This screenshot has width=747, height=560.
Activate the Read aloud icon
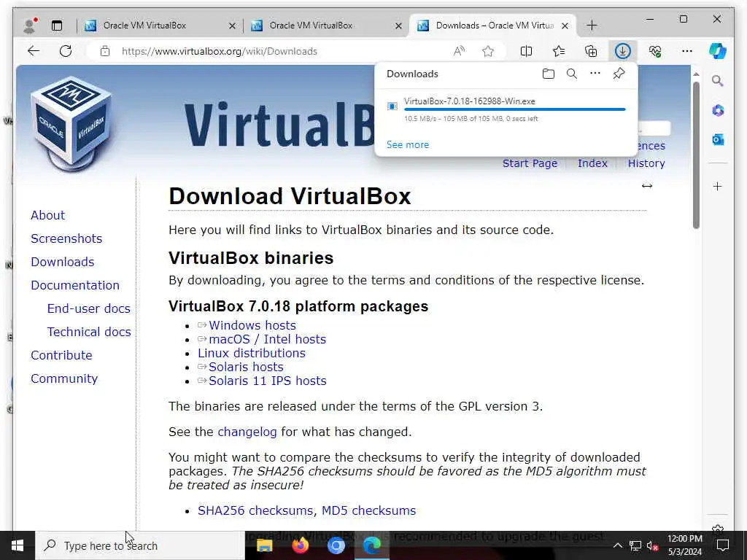pos(459,51)
